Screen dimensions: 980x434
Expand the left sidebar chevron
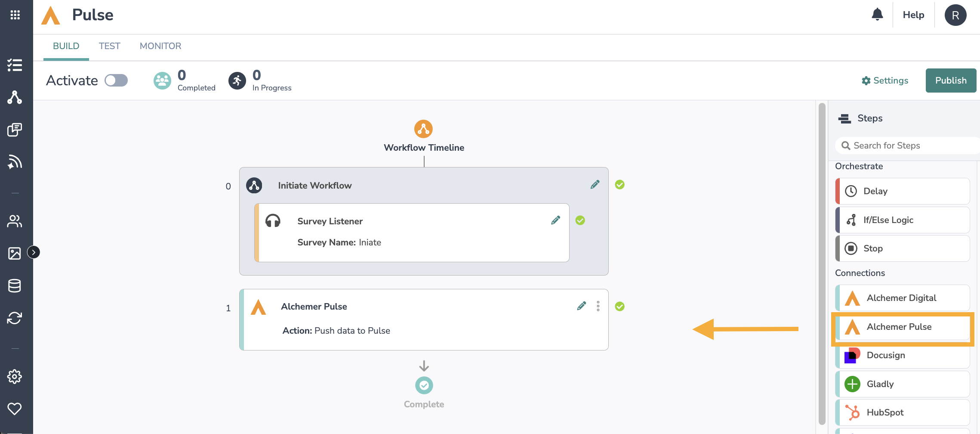click(34, 252)
